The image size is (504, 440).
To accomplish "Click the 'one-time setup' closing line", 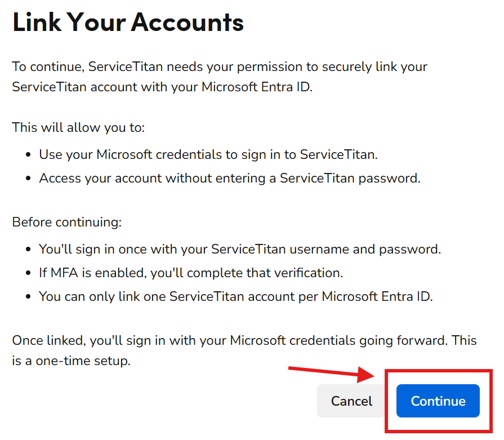I will point(72,361).
